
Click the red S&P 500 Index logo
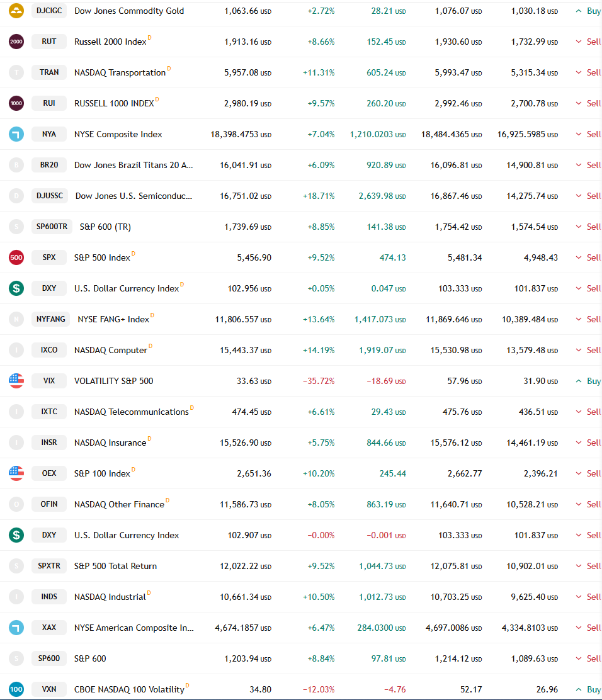click(16, 257)
